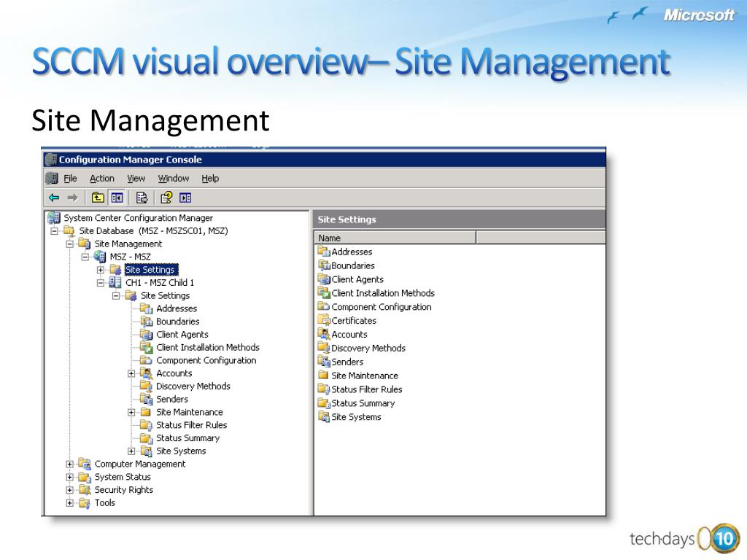Click the Site Database node icon
This screenshot has width=747, height=560.
point(69,231)
